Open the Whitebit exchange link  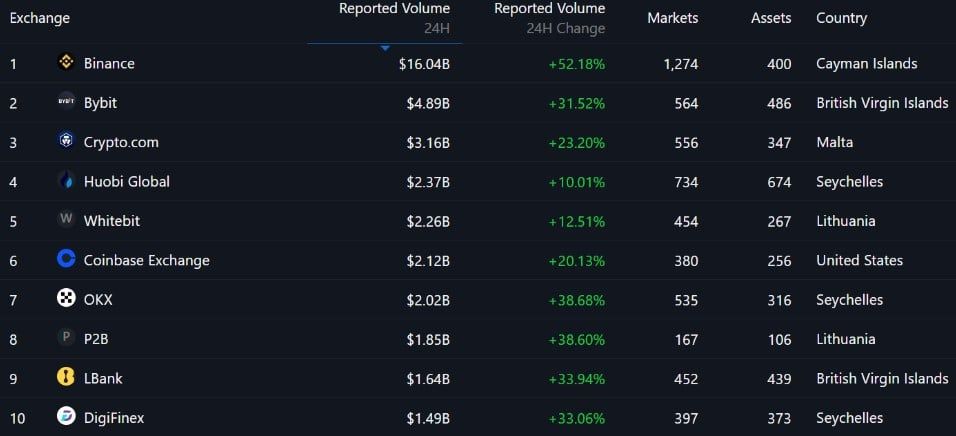point(112,221)
